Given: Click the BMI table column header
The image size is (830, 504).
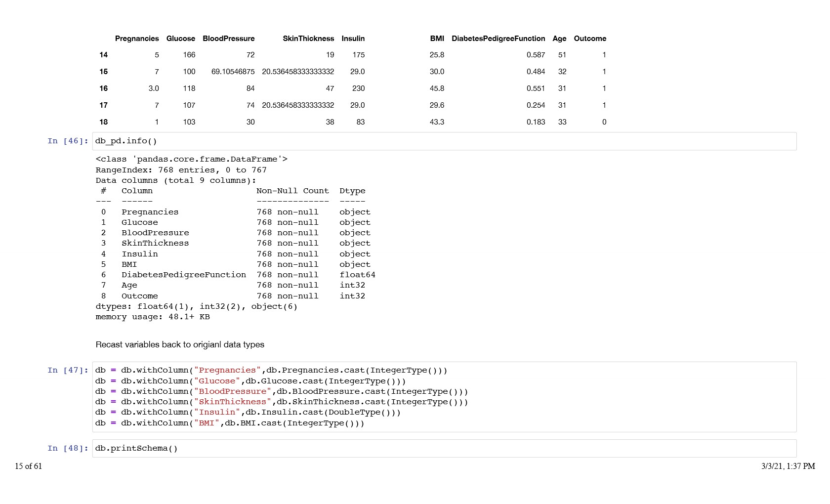Looking at the screenshot, I should 437,39.
